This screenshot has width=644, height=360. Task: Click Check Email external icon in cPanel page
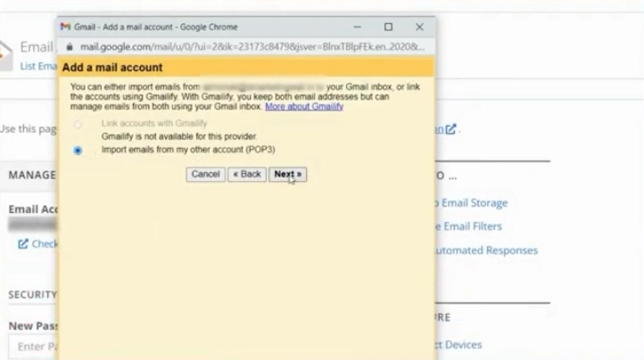point(23,244)
